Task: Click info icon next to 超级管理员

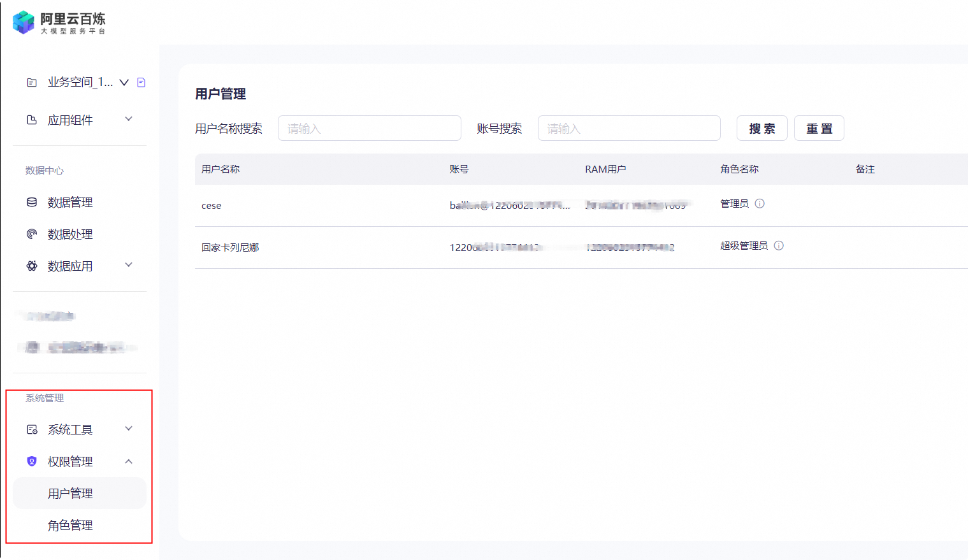Action: [779, 245]
